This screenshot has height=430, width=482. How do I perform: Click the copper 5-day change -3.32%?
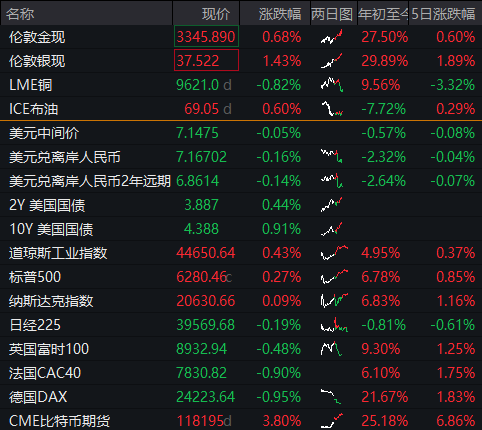click(x=453, y=85)
